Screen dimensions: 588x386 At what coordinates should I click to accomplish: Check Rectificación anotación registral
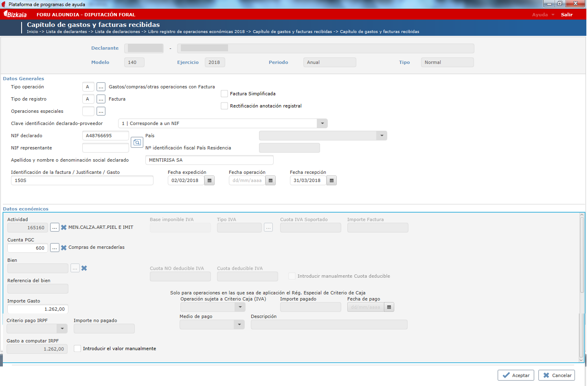224,106
